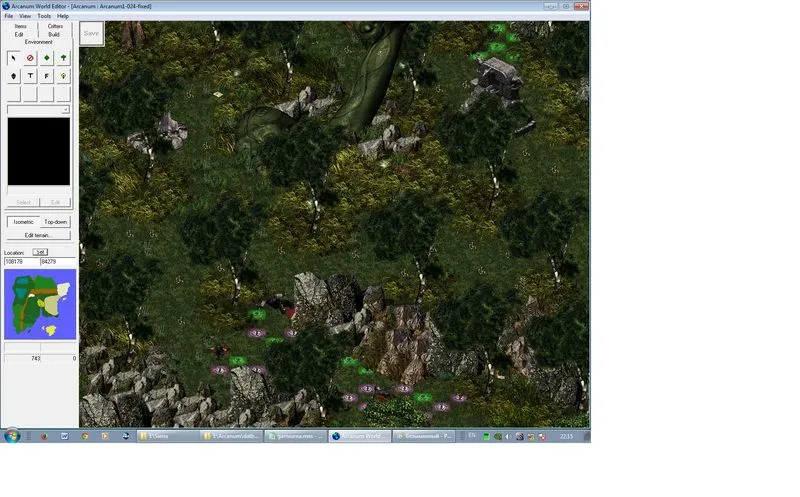Screen dimensions: 800x497
Task: Select the F tool icon
Action: pos(46,76)
